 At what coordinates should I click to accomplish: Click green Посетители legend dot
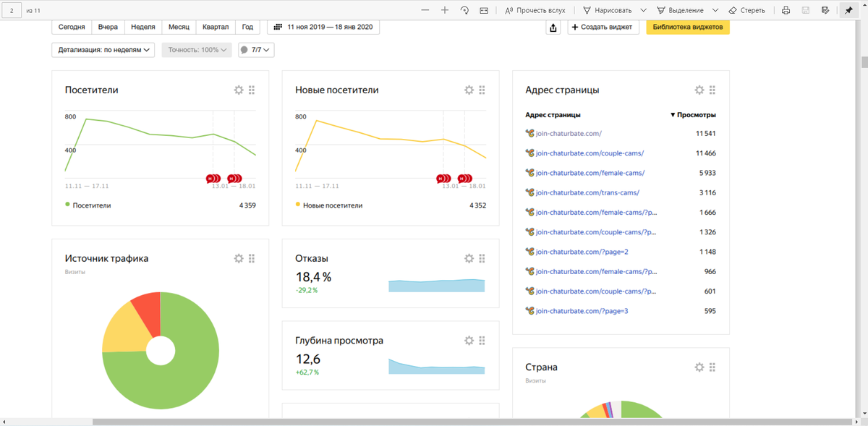pos(68,205)
